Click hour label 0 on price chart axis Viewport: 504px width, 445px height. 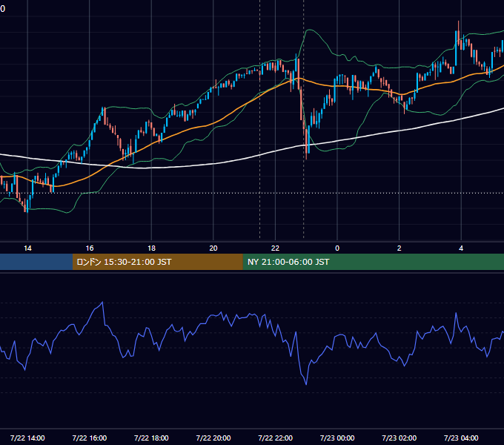tap(337, 248)
